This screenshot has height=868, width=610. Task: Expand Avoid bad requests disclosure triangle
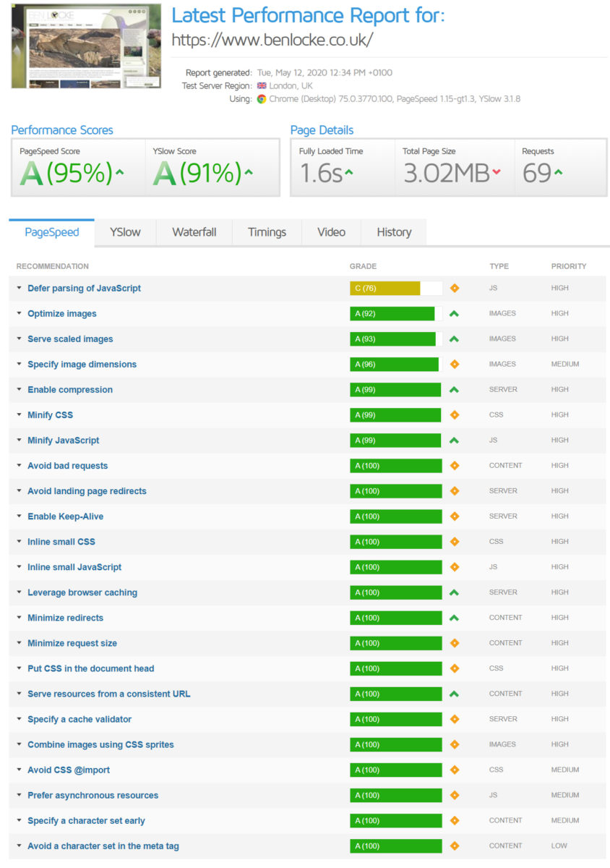click(20, 466)
